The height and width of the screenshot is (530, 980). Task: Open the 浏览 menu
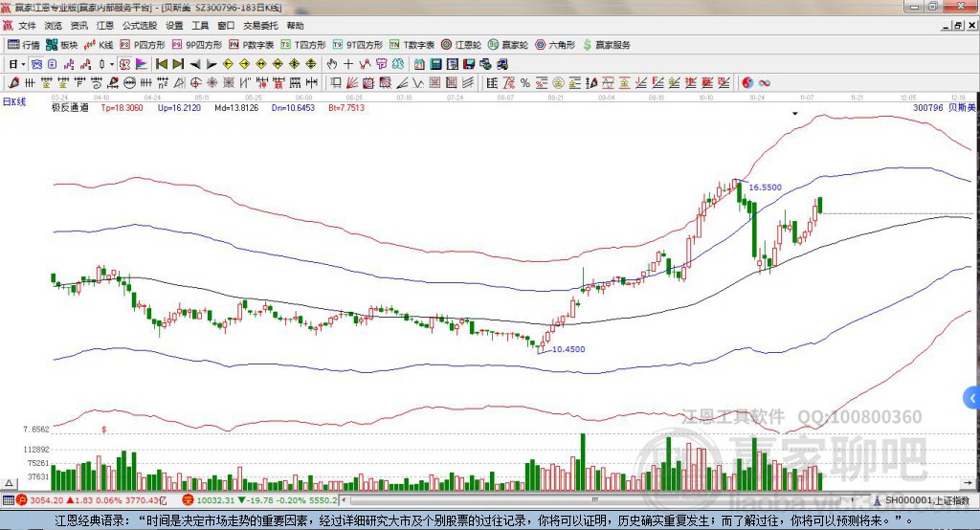pyautogui.click(x=54, y=26)
